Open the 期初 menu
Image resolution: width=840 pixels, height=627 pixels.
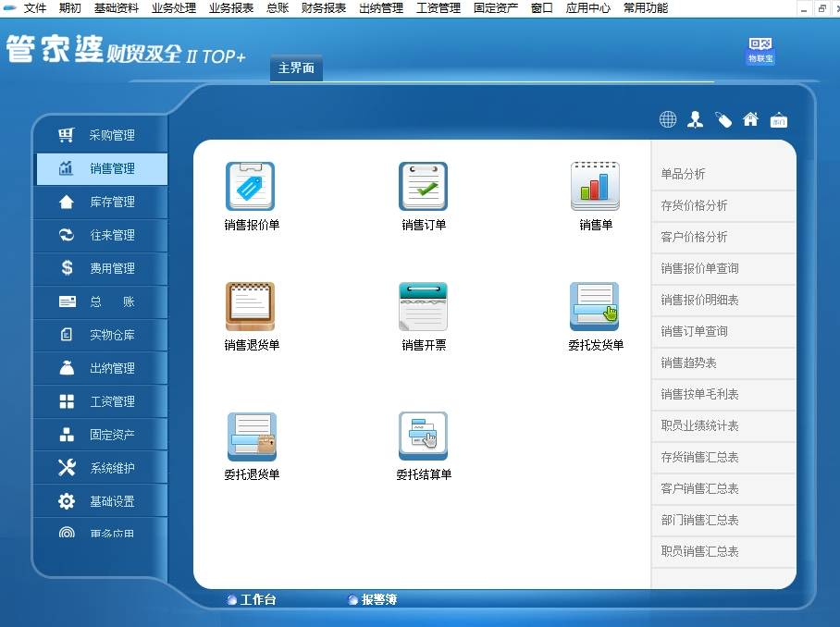click(69, 8)
